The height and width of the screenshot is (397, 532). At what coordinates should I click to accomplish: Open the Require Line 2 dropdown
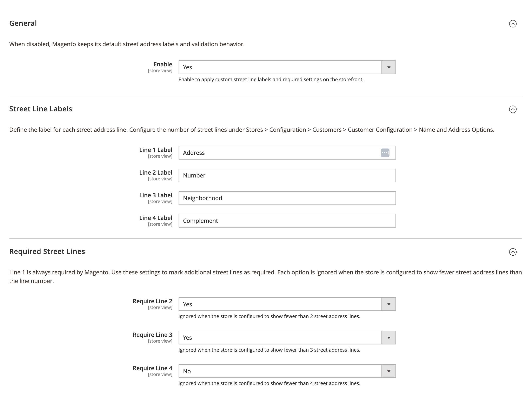pos(287,304)
